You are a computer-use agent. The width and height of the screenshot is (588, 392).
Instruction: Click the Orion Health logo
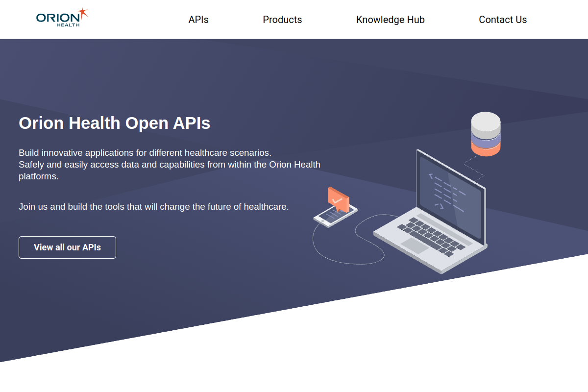coord(62,18)
